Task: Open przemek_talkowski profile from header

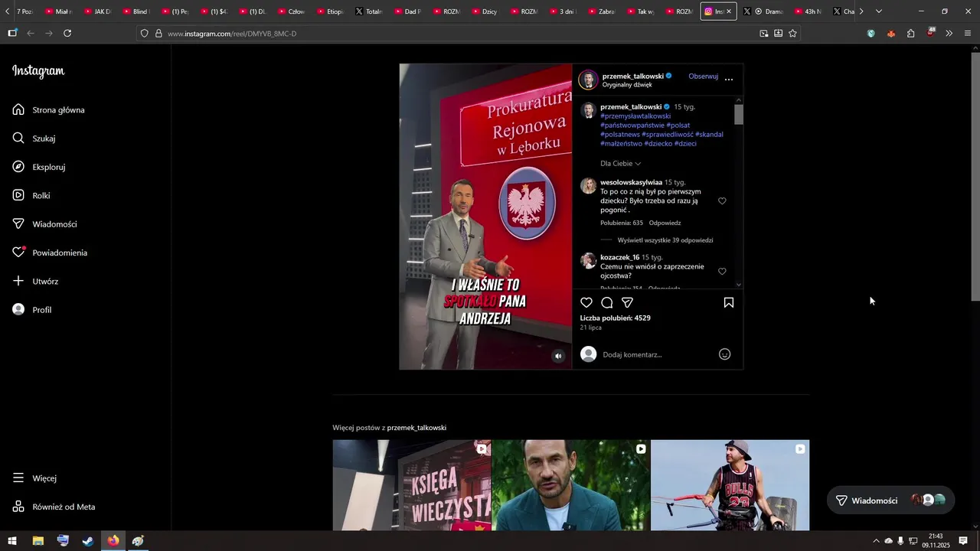Action: [x=633, y=76]
